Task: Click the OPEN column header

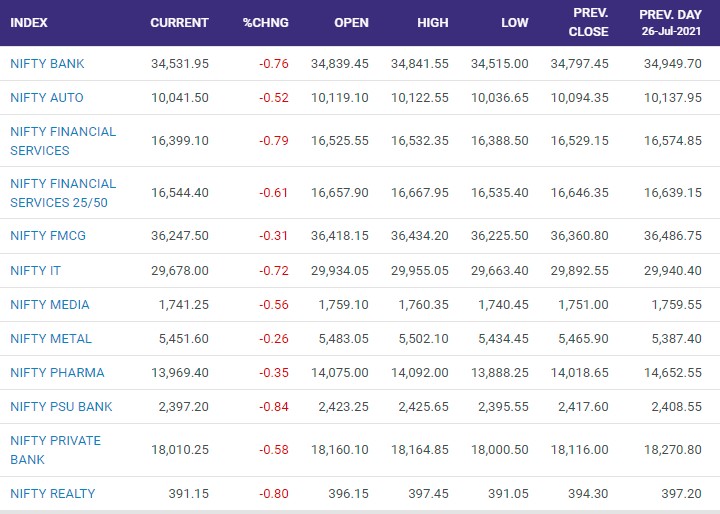Action: pyautogui.click(x=351, y=23)
